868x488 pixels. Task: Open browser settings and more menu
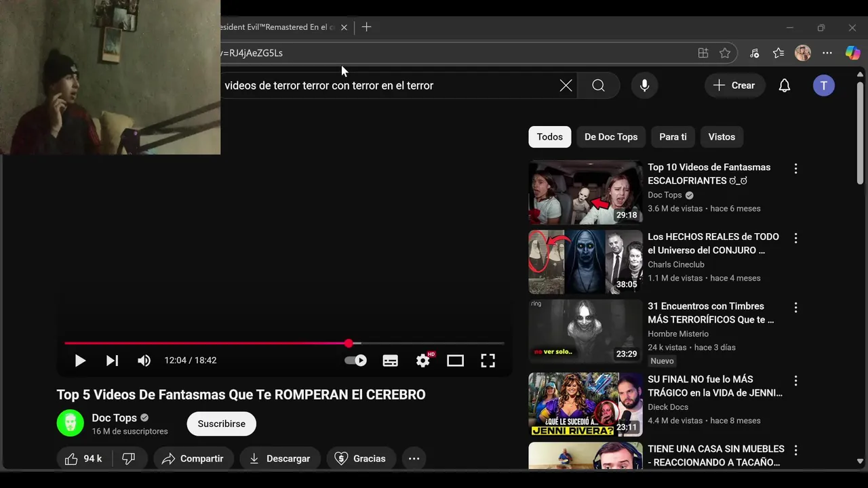[827, 53]
